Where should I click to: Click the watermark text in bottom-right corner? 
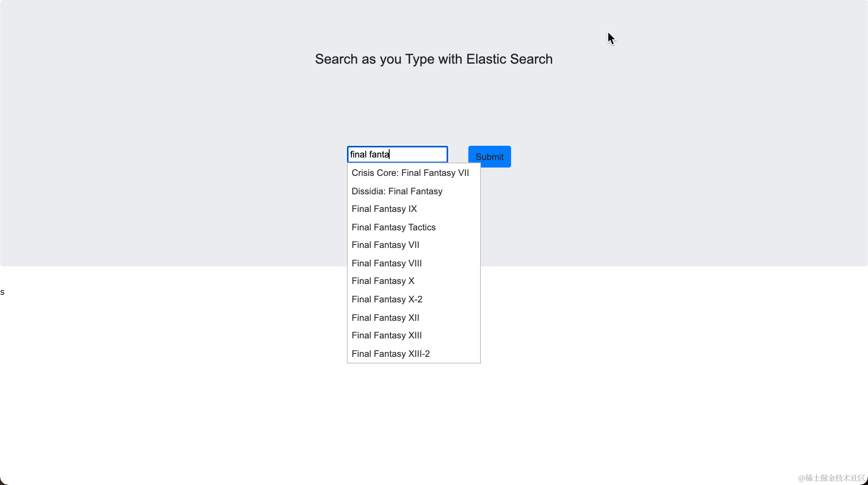[831, 478]
